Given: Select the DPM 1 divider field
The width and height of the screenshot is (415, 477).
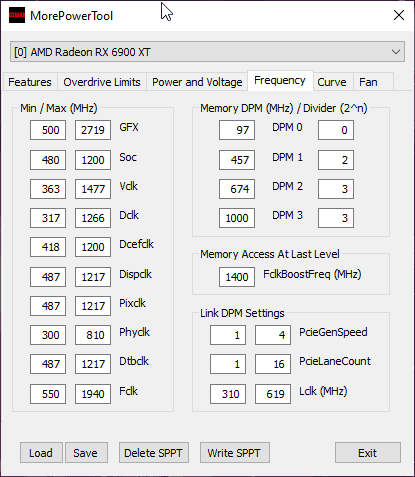Looking at the screenshot, I should coord(336,160).
